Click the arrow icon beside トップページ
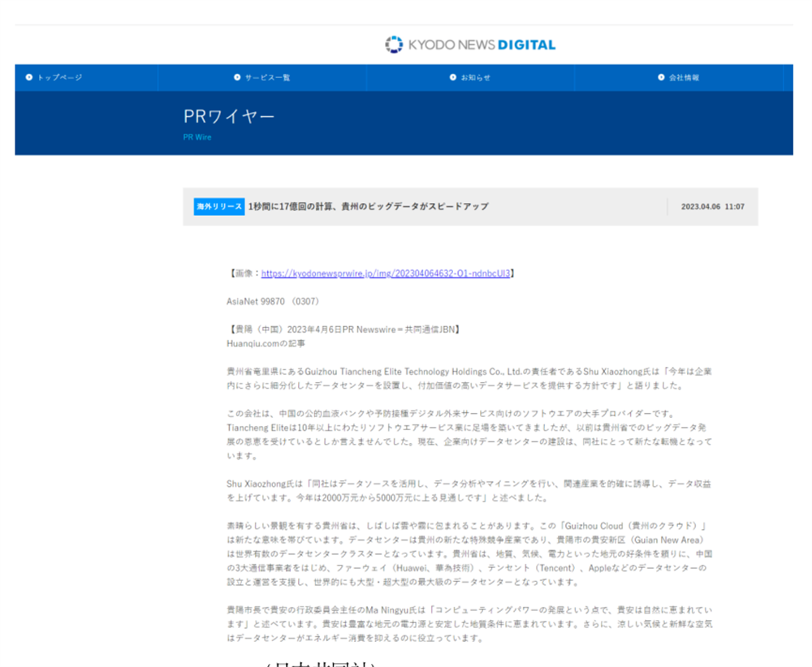Image resolution: width=812 pixels, height=667 pixels. click(29, 78)
